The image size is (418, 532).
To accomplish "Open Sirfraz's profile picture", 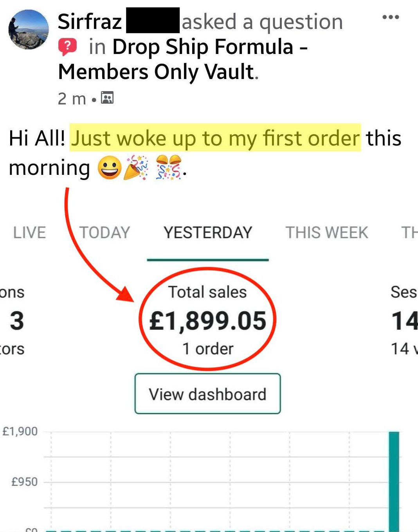I will coord(29,30).
